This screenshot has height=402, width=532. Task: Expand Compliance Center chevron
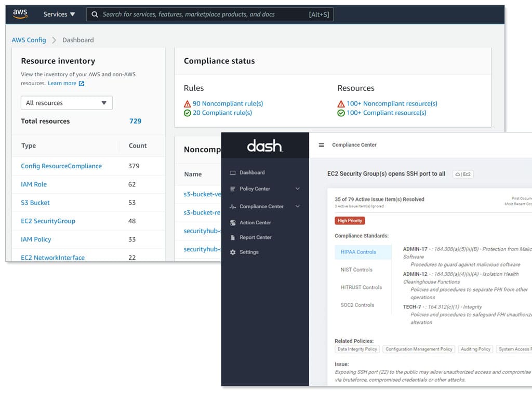(298, 206)
